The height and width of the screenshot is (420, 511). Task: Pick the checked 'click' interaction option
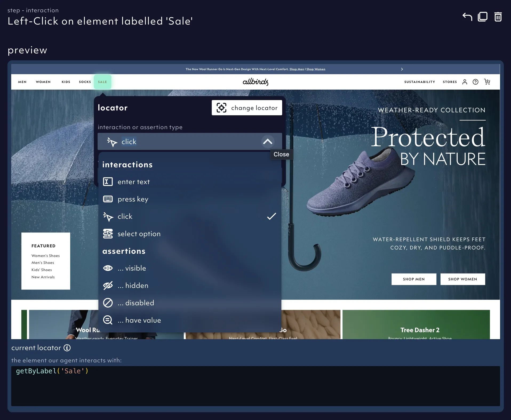[125, 216]
